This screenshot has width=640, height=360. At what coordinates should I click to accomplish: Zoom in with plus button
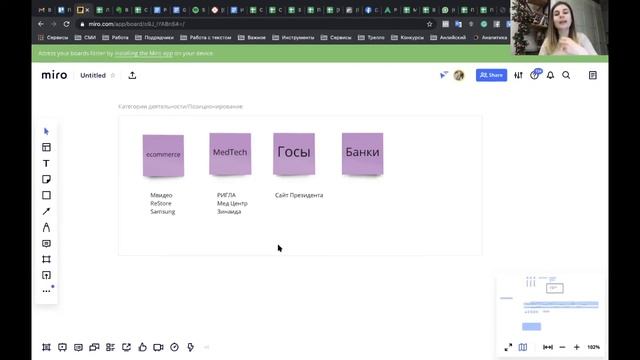tap(577, 347)
